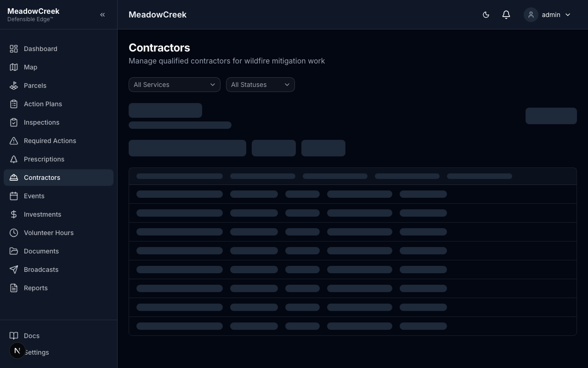Click the MeadowCreek sidebar brand title
588x368 pixels.
34,11
